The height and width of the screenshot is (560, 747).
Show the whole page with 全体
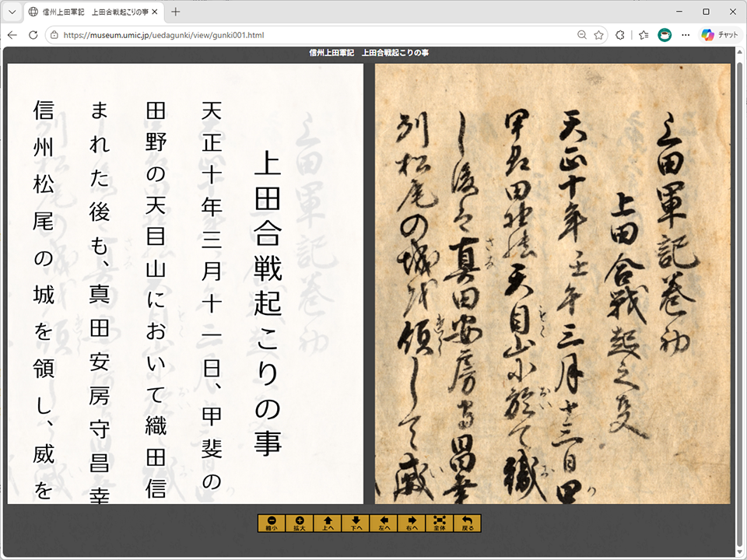click(x=440, y=523)
